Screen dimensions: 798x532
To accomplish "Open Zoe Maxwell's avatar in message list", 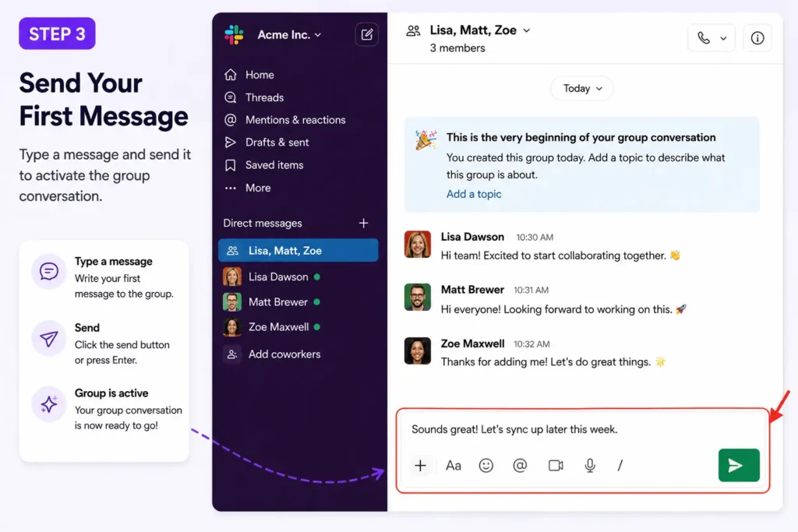I will coord(418,351).
